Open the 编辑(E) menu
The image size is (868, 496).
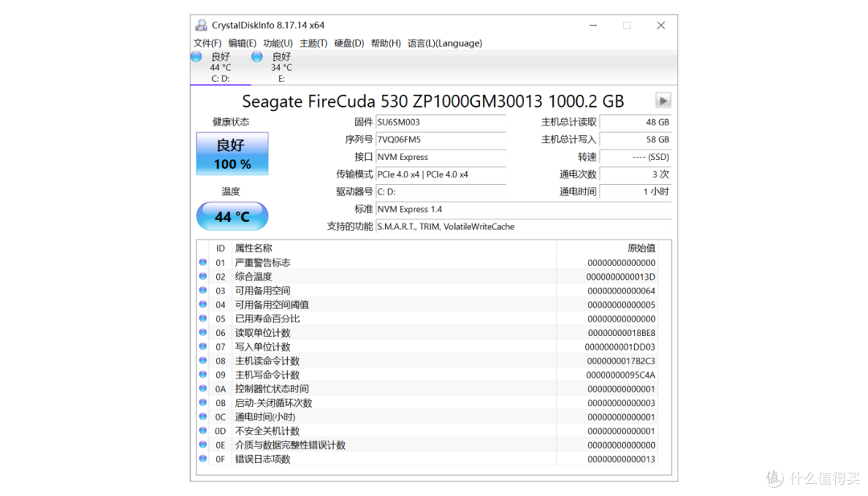point(242,43)
